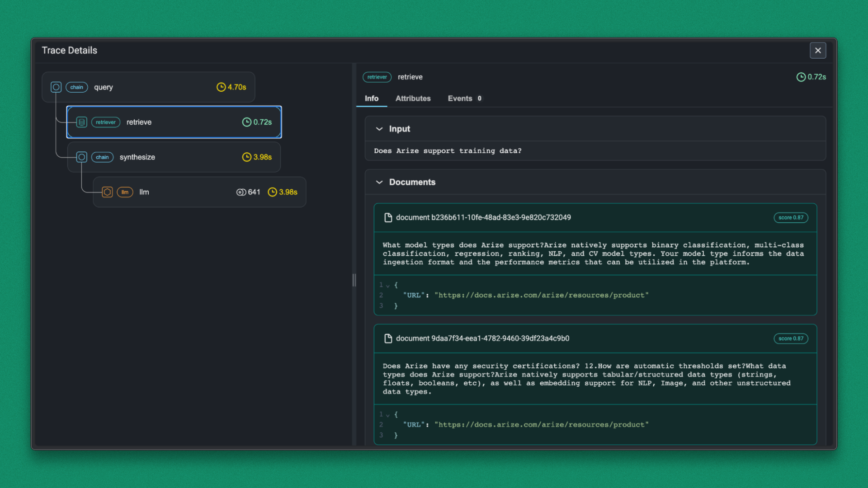
Task: Click the synthesize chain span icon
Action: point(81,157)
